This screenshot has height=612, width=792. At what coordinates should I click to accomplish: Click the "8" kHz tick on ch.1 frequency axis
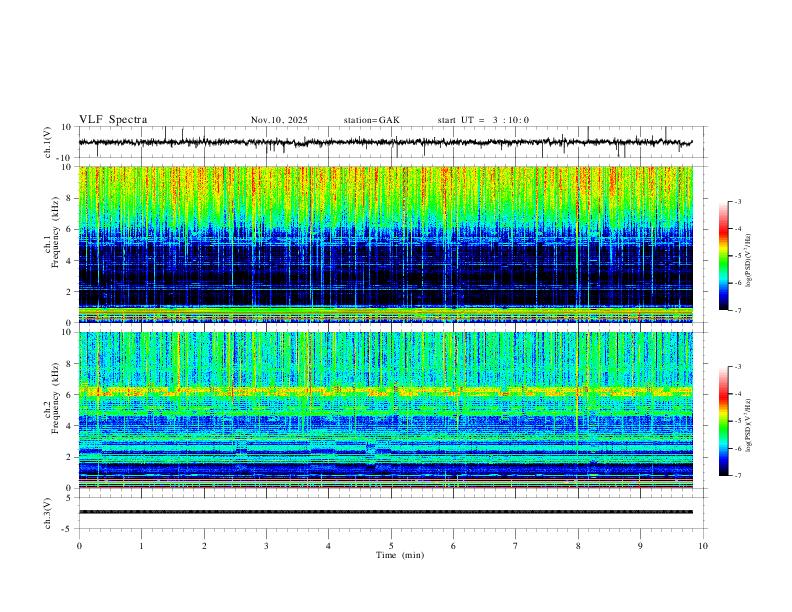tap(70, 198)
